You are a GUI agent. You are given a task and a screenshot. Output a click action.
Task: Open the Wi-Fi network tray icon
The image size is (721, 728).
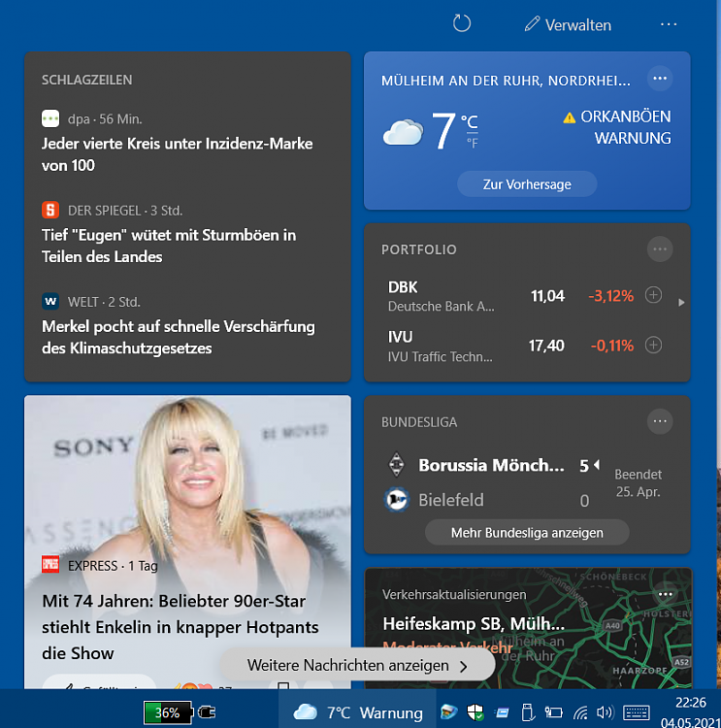pyautogui.click(x=580, y=712)
